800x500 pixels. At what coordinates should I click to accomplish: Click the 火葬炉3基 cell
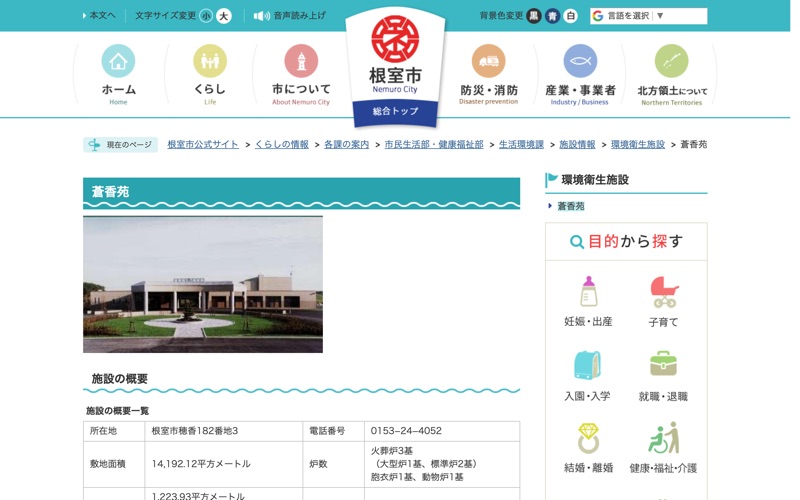coord(442,464)
